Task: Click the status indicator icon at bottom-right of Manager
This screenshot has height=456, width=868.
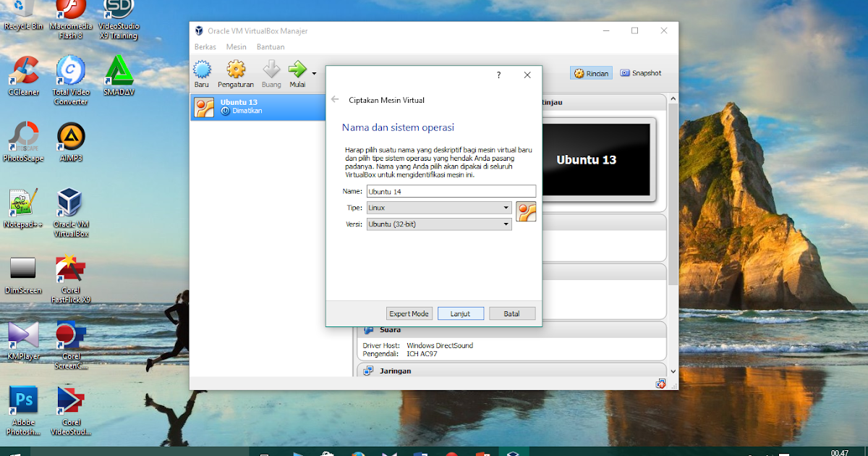Action: click(x=660, y=384)
